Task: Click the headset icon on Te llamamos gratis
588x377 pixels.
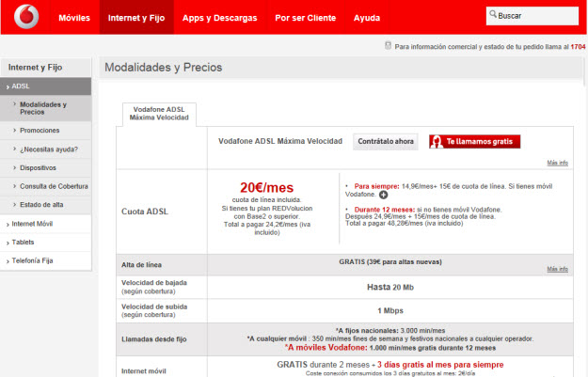Action: tap(437, 142)
